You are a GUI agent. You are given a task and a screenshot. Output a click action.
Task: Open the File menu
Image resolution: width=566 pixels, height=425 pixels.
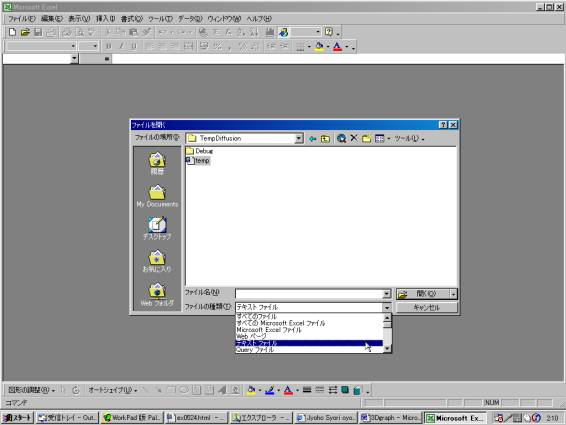tap(22, 19)
